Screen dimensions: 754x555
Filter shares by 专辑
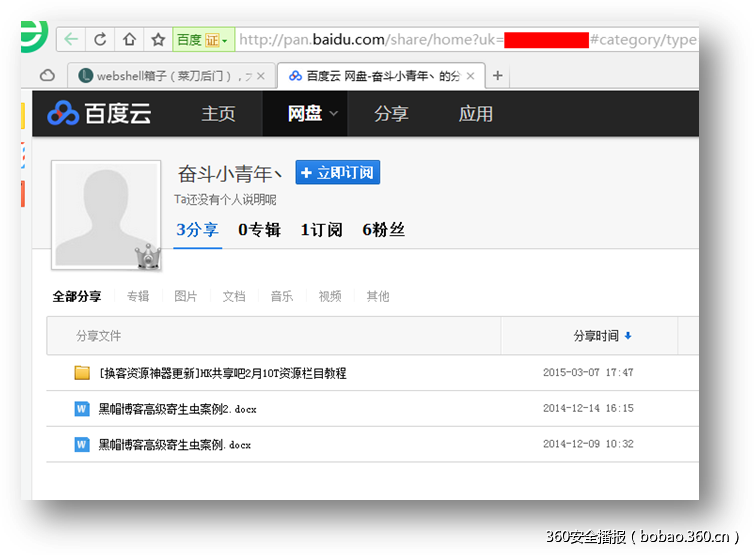[138, 296]
